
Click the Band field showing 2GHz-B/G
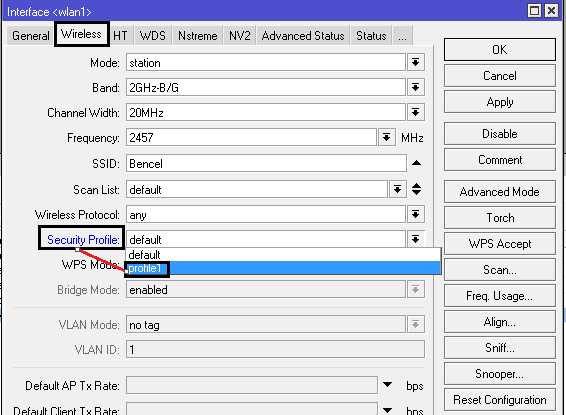(x=266, y=87)
